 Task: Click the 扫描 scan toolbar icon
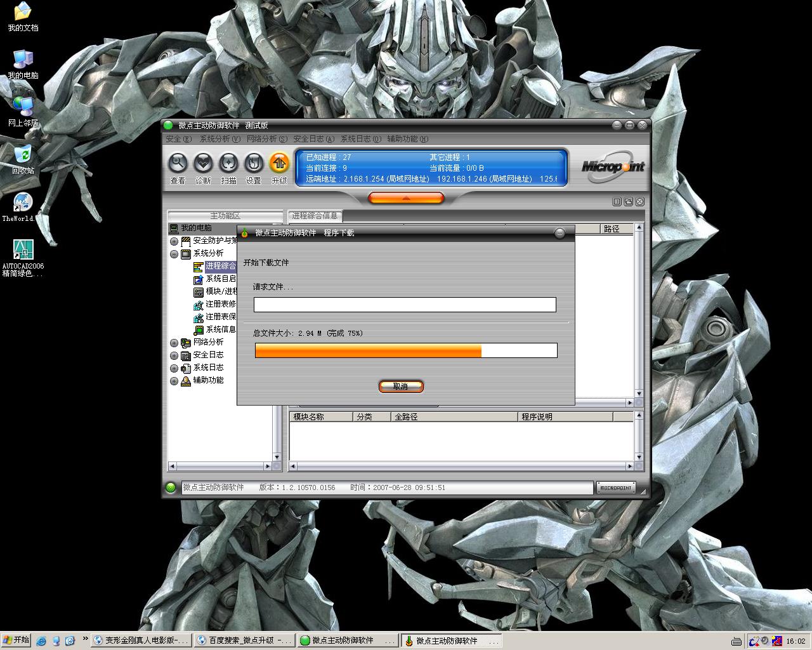(228, 164)
